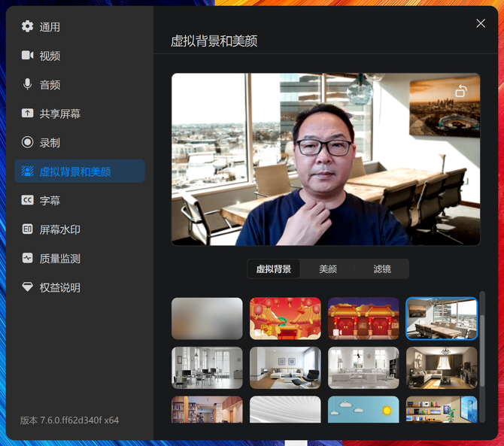Choose the living room with black chair
The height and width of the screenshot is (446, 504).
(285, 368)
